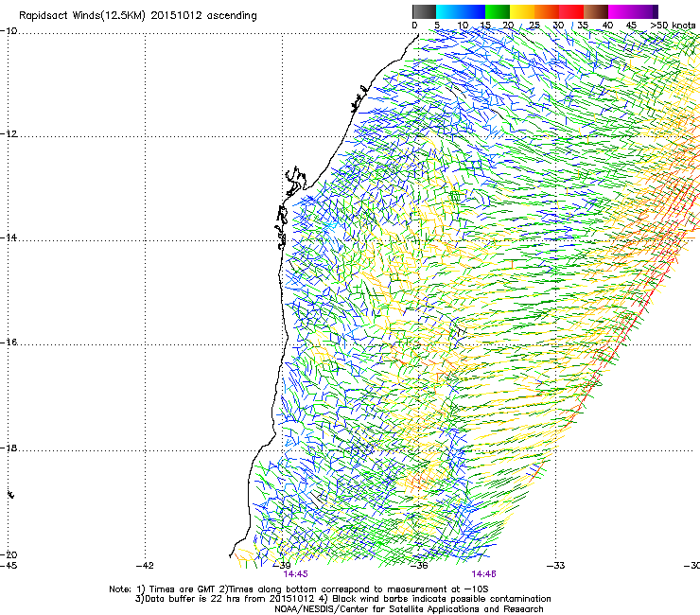This screenshot has height=615, width=700.
Task: Click the -33 longitude axis label
Action: click(556, 566)
